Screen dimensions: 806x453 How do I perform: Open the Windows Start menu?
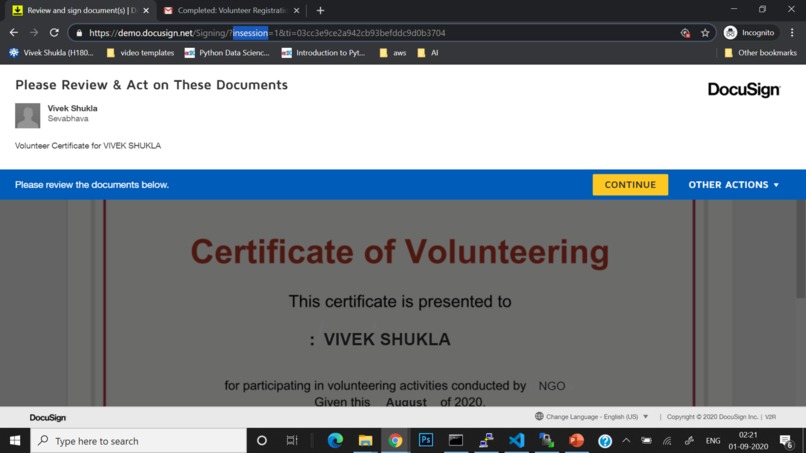(15, 441)
